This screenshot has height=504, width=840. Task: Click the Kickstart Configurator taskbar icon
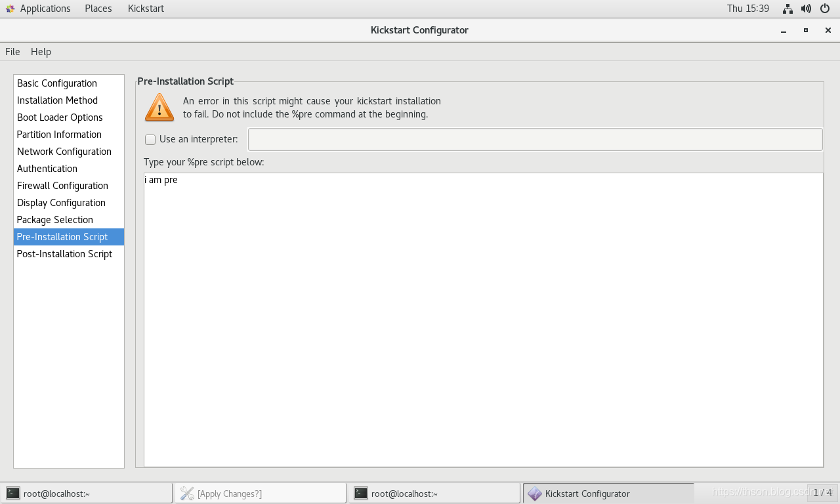(x=535, y=493)
